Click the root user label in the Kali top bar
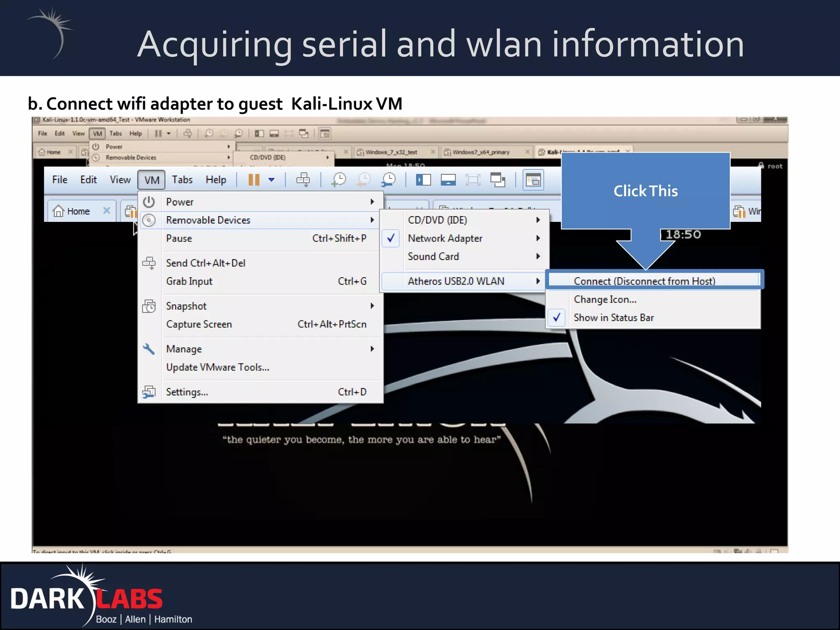The width and height of the screenshot is (840, 630). 775,166
